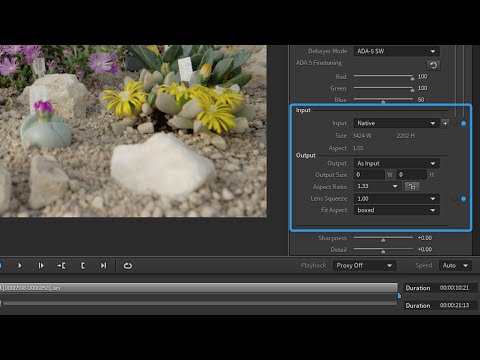Viewport: 480px width, 360px height.
Task: Expand the Speed Auto dropdown
Action: pyautogui.click(x=455, y=266)
